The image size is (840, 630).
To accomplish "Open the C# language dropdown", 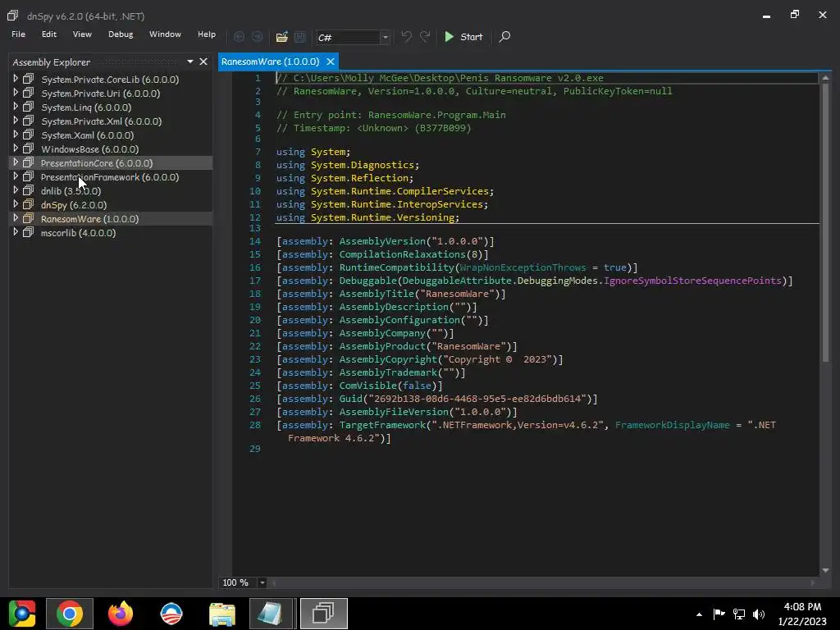I will 385,38.
